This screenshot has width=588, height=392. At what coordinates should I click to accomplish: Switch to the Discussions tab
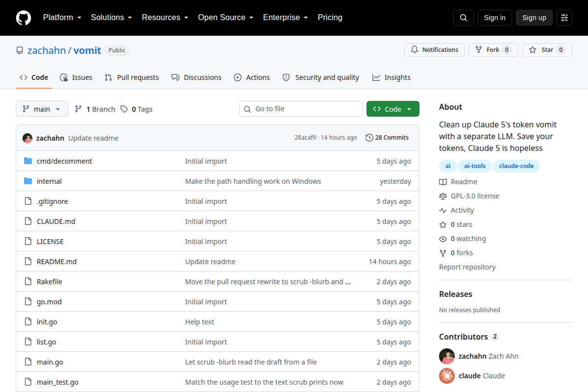[x=196, y=77]
